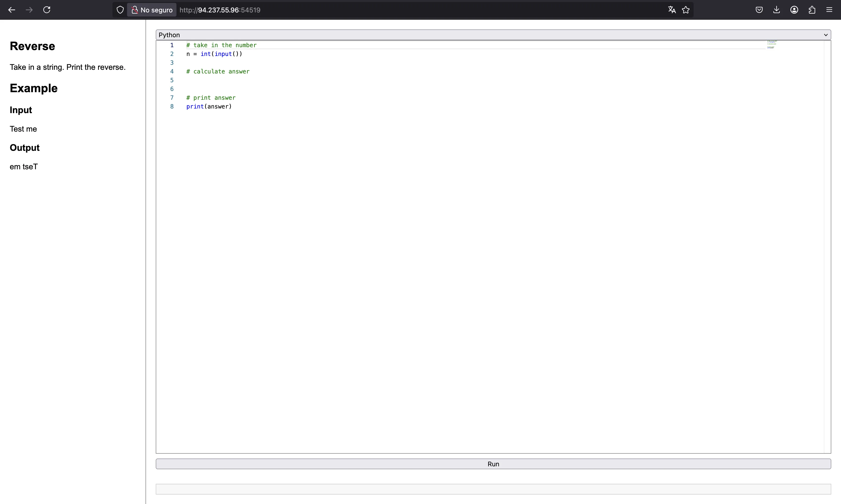841x504 pixels.
Task: Click the '# calculate answer' comment
Action: [218, 71]
